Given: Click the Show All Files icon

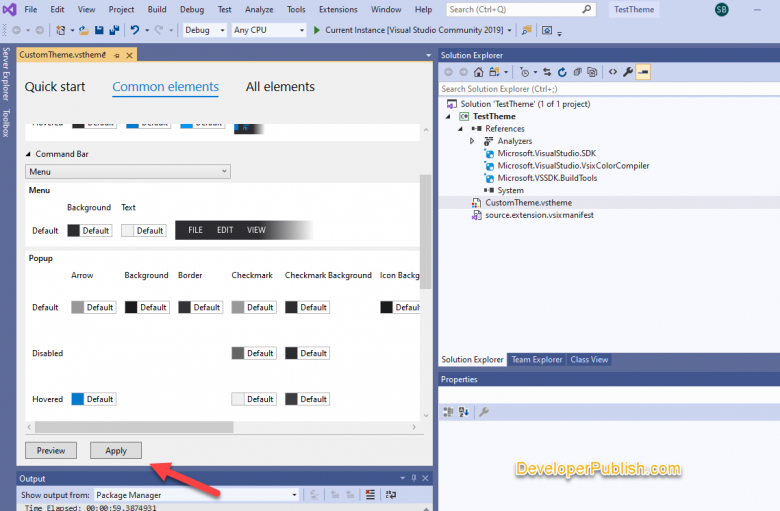Looking at the screenshot, I should (x=592, y=72).
